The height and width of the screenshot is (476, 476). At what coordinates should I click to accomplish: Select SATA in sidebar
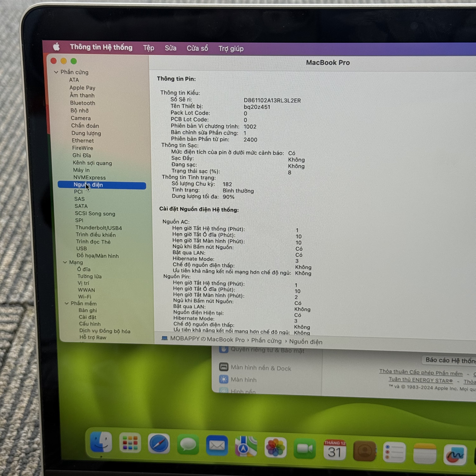81,206
